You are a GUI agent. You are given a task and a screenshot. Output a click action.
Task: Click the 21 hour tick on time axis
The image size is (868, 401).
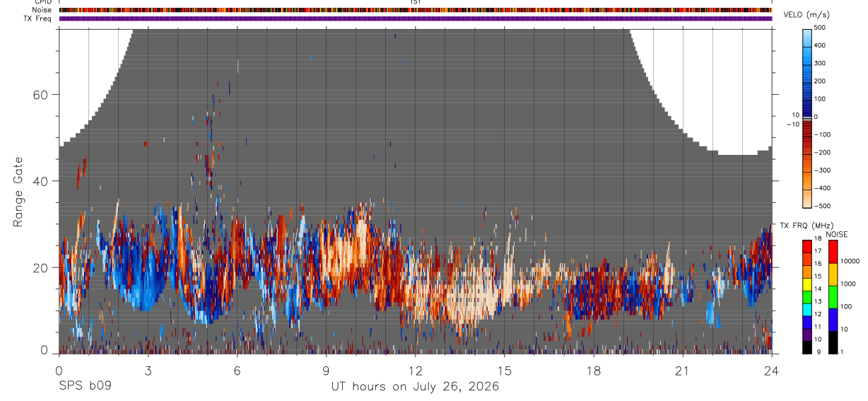pyautogui.click(x=683, y=371)
